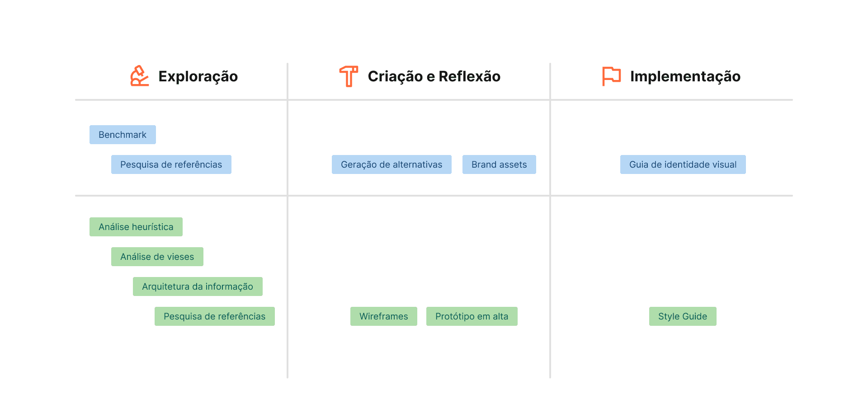Select the Implementação column heading
Image resolution: width=868 pixels, height=418 pixels.
[x=685, y=76]
